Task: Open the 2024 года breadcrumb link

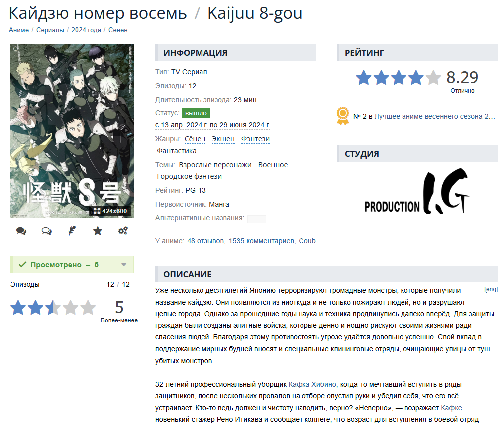Action: 86,30
